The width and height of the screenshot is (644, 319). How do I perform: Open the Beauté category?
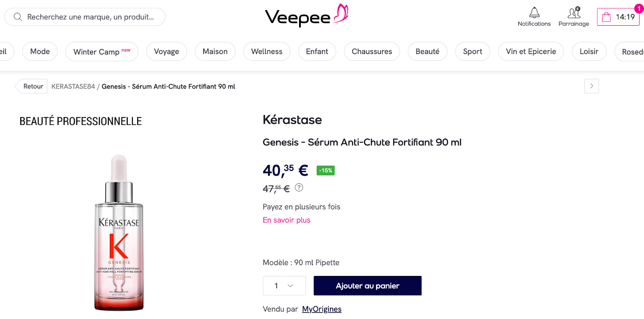pos(427,52)
